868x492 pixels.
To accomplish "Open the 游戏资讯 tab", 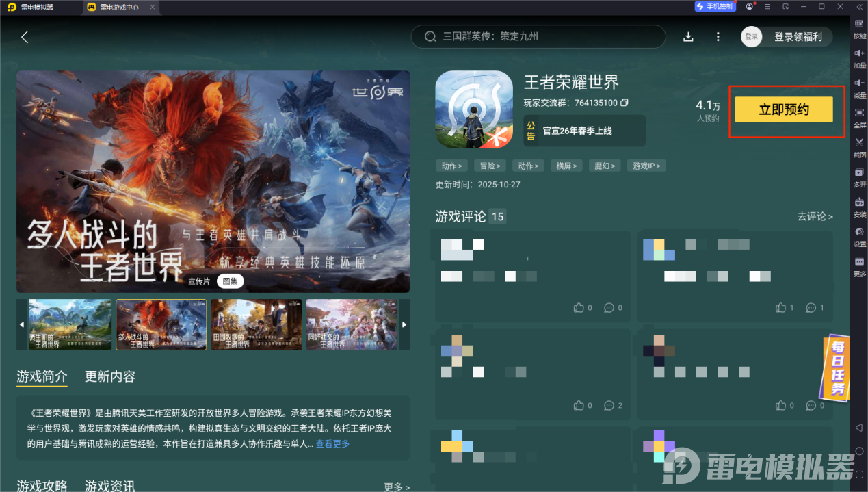I will point(110,486).
